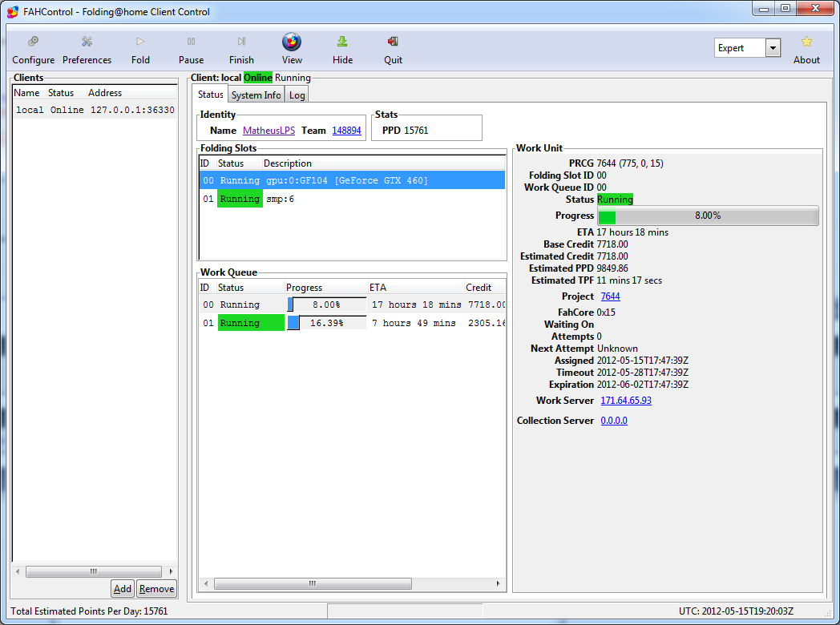Open the Expert mode combo box

click(747, 47)
